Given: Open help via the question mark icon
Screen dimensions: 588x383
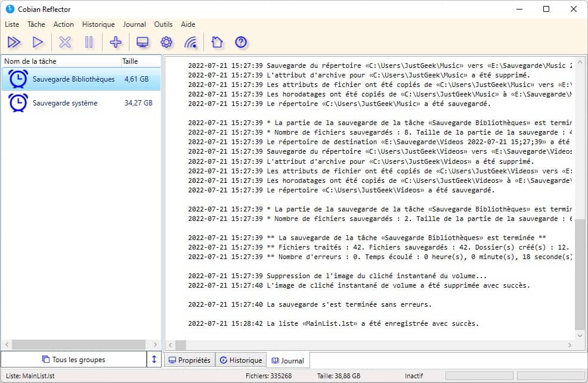Looking at the screenshot, I should coord(241,42).
